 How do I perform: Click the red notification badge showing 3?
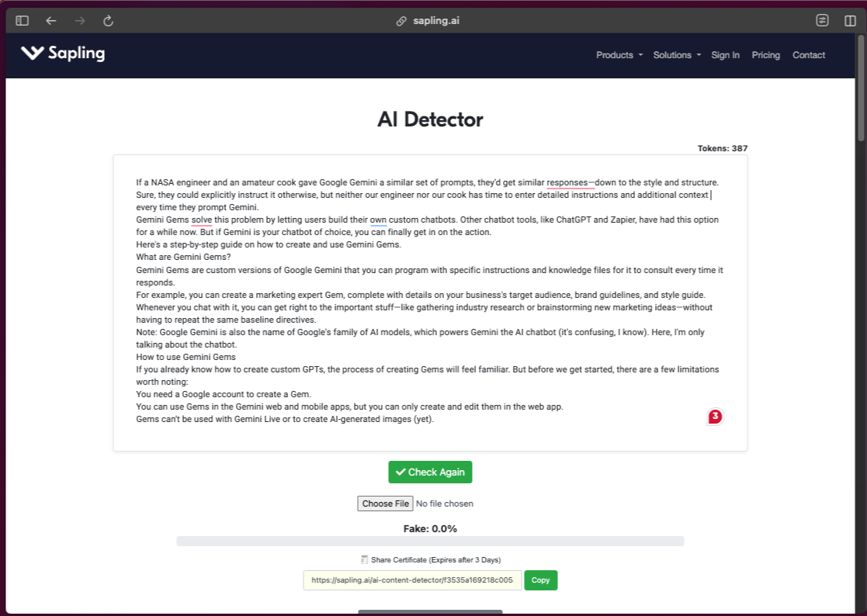(713, 417)
